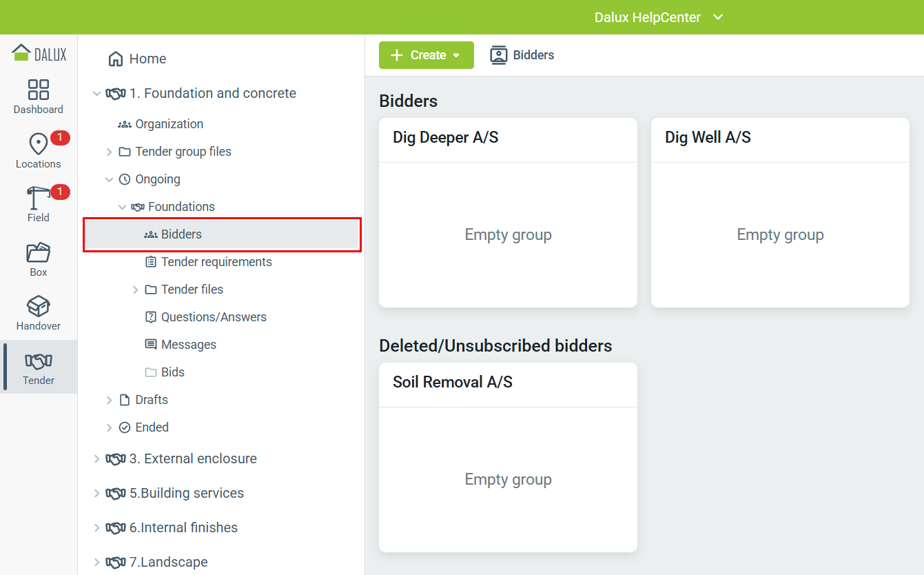Collapse the Foundations tender
924x575 pixels.
click(122, 207)
